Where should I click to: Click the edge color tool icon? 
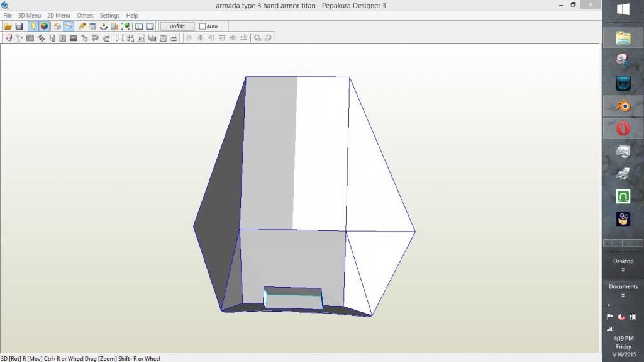[x=52, y=38]
